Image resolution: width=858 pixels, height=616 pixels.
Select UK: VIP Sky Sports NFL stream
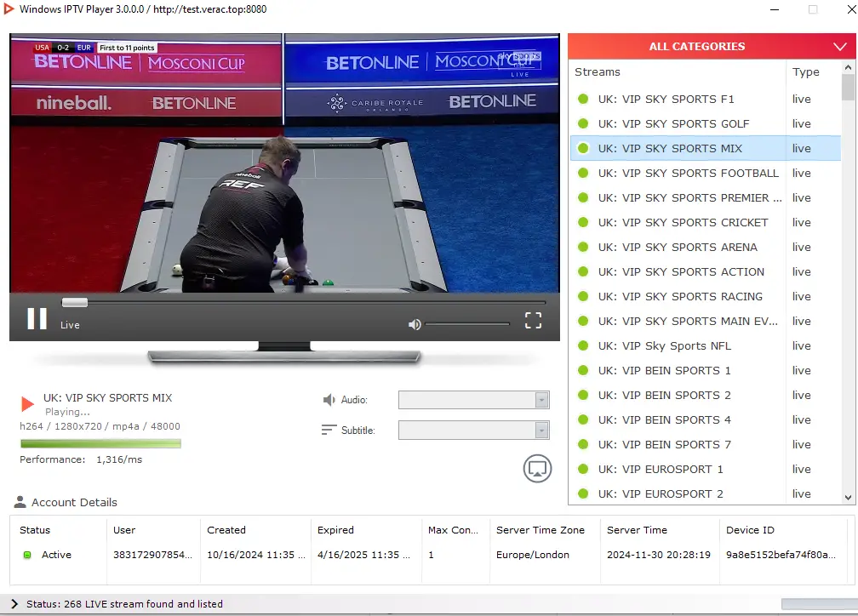706,345
